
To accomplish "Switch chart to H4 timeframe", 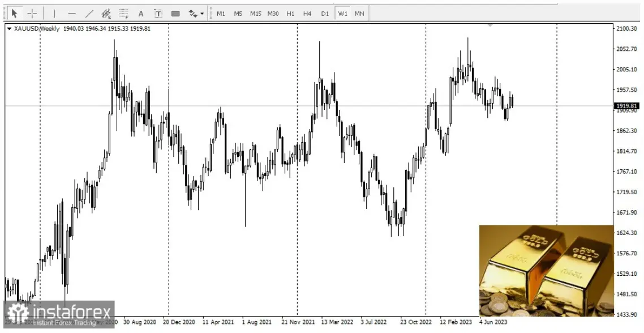I will tap(307, 13).
